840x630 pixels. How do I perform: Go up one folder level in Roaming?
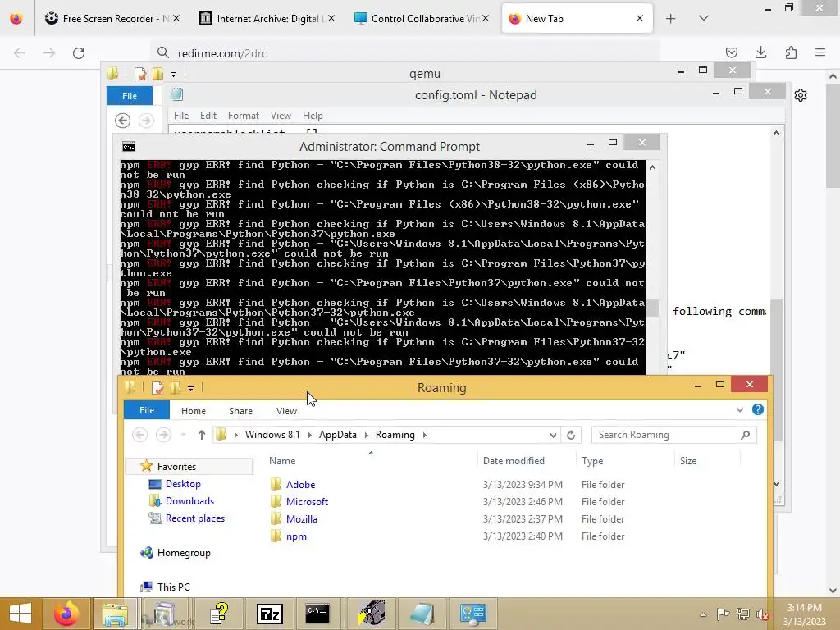202,435
